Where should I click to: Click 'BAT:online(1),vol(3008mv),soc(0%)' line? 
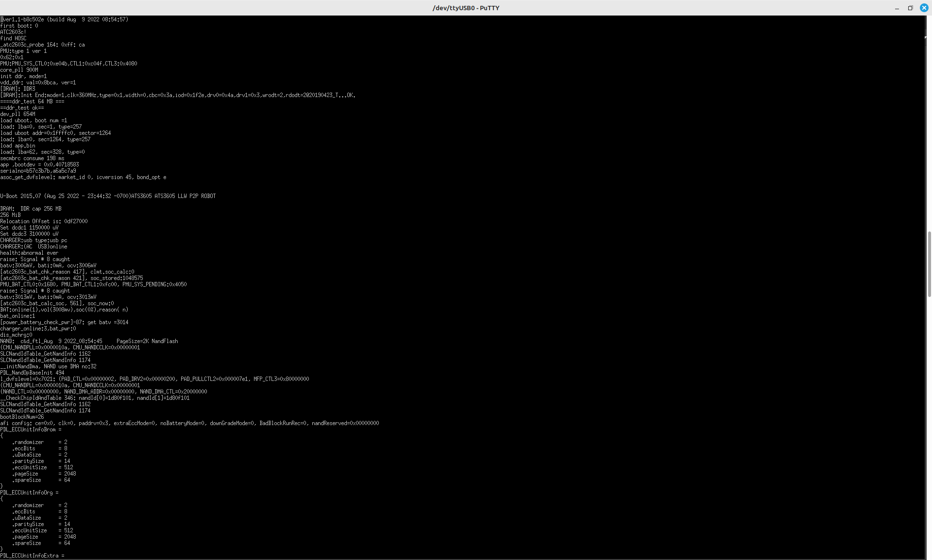tap(64, 310)
